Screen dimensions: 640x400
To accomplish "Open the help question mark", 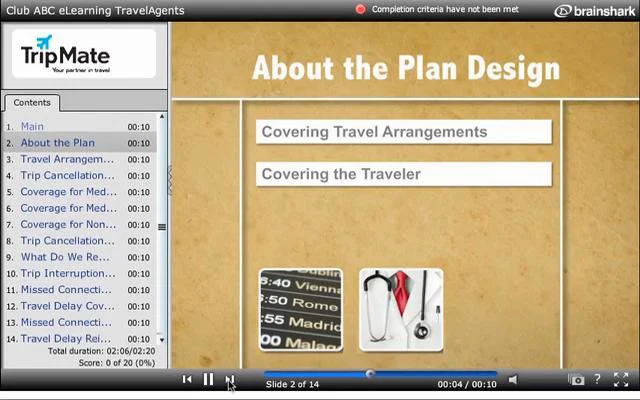I will coord(597,379).
